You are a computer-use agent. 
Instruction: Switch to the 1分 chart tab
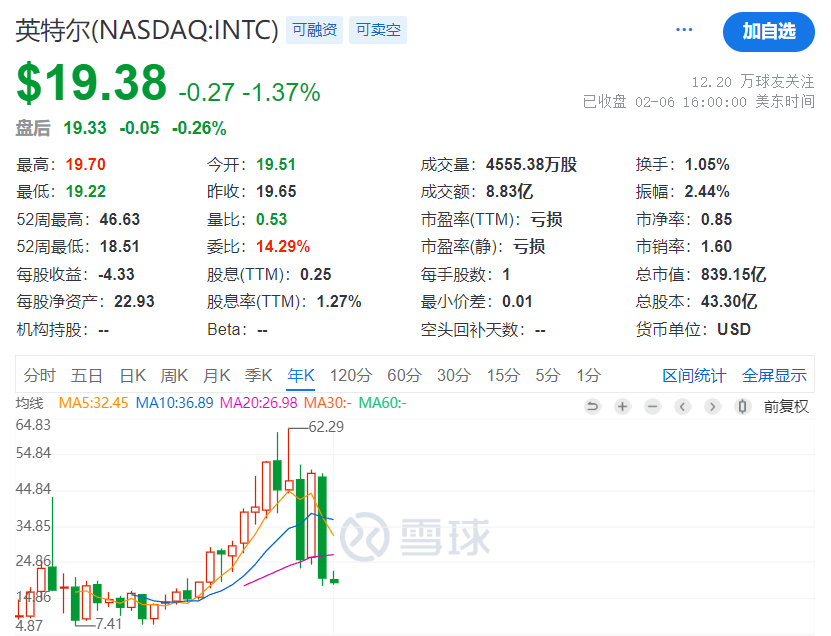[589, 376]
